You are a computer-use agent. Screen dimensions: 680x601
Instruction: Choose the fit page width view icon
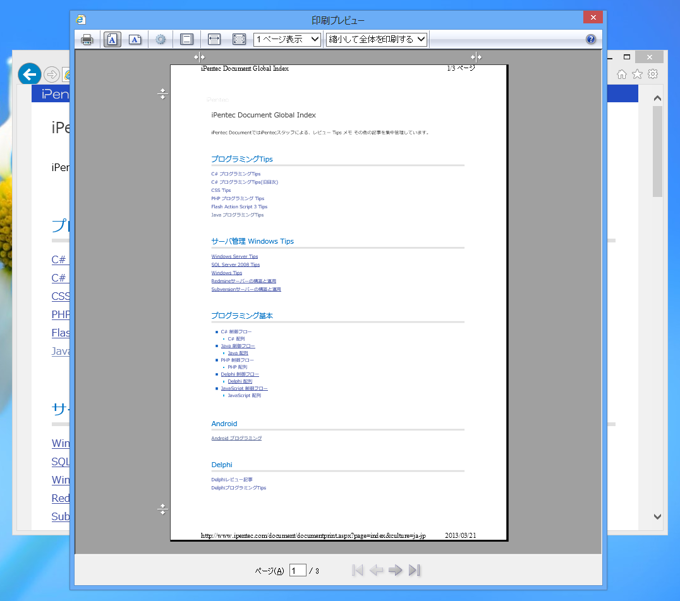pos(214,39)
